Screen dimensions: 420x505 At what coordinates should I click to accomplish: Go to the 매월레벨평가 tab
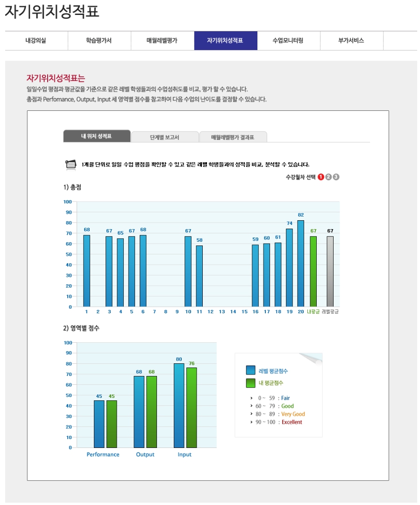[162, 41]
